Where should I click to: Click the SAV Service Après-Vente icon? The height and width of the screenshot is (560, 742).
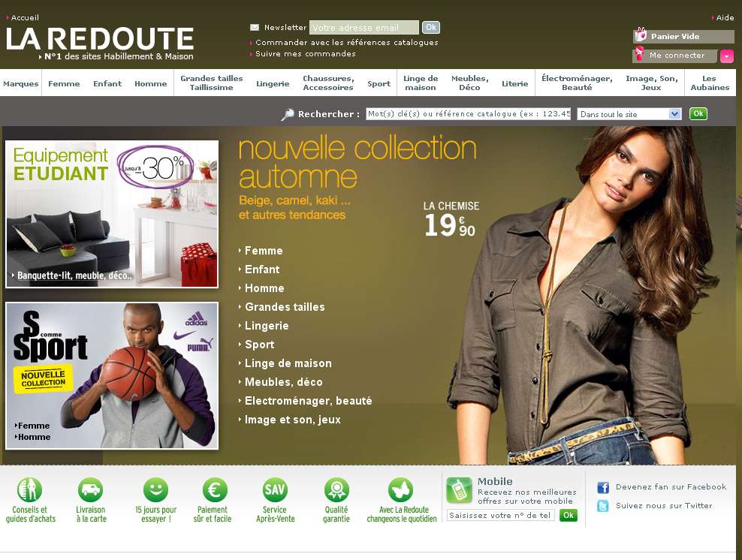point(275,490)
